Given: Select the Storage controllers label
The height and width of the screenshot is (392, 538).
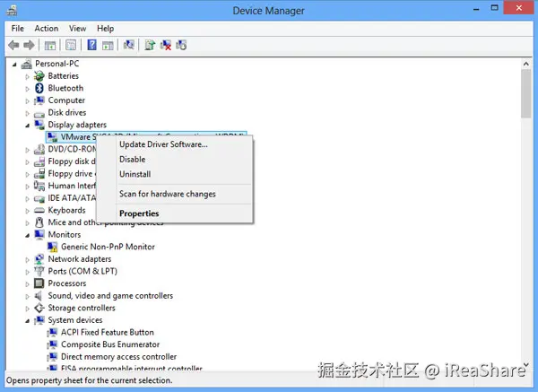Looking at the screenshot, I should (x=82, y=308).
